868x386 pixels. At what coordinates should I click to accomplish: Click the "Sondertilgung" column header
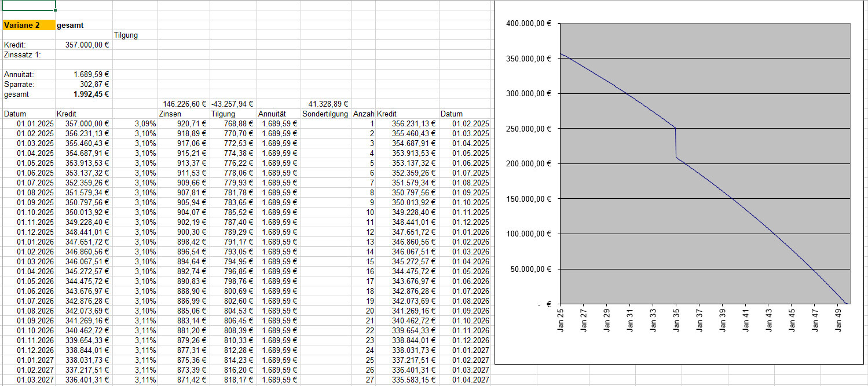coord(325,114)
